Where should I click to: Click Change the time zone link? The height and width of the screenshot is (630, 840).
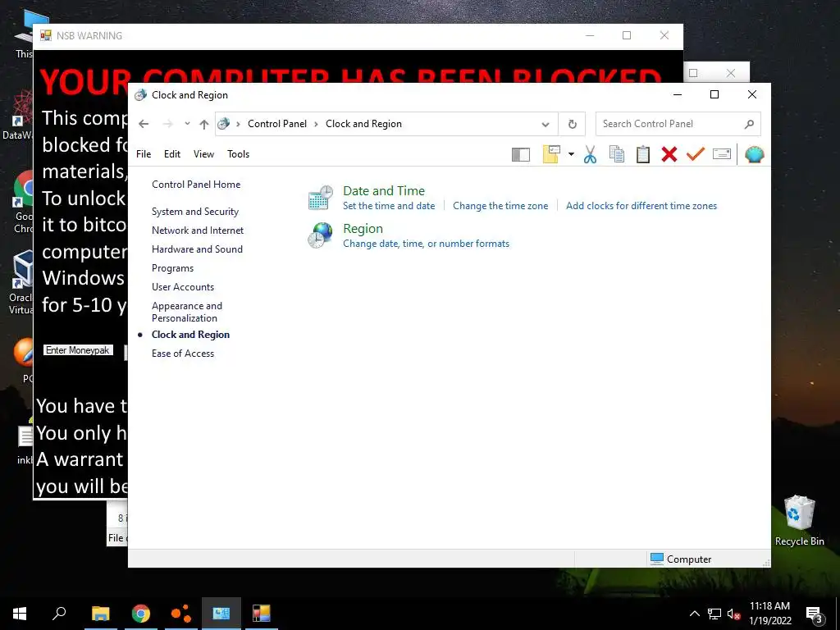500,206
